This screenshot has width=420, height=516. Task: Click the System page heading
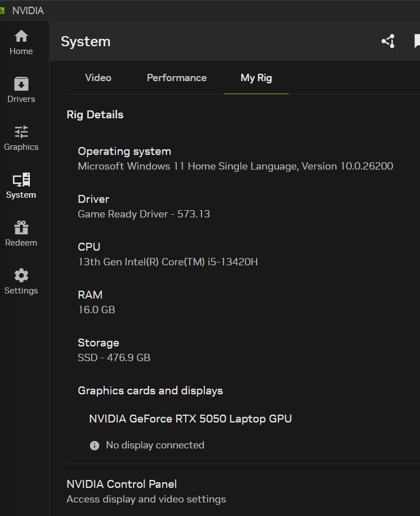pos(86,42)
